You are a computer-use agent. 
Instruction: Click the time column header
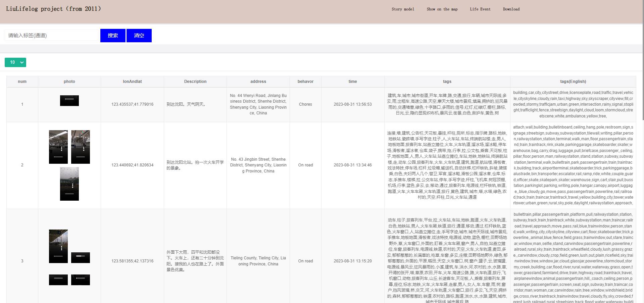(352, 82)
